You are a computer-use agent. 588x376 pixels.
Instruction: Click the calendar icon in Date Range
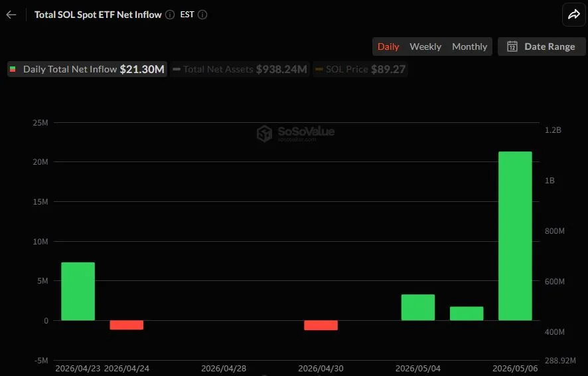click(x=512, y=47)
